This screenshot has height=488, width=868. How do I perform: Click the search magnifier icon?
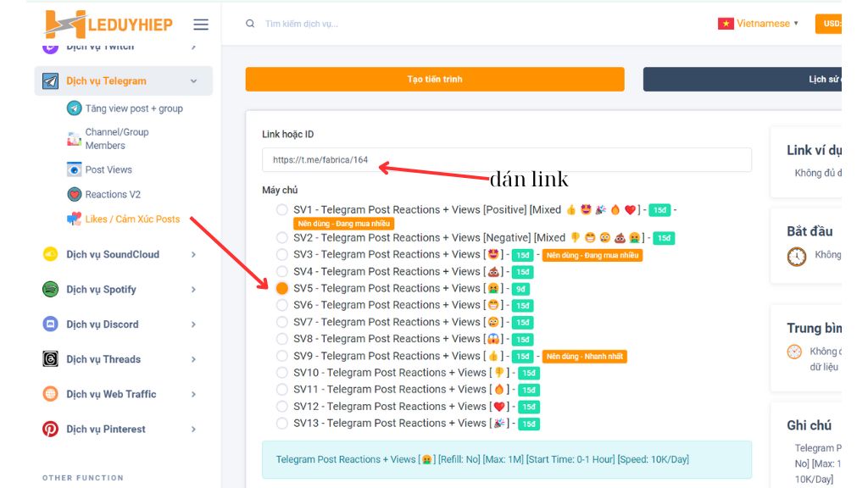(x=250, y=24)
